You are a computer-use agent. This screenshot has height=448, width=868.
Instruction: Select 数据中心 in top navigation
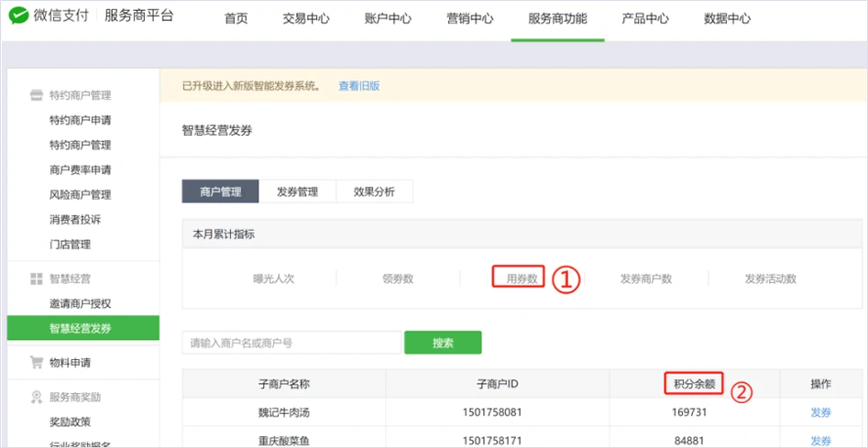[x=727, y=19]
